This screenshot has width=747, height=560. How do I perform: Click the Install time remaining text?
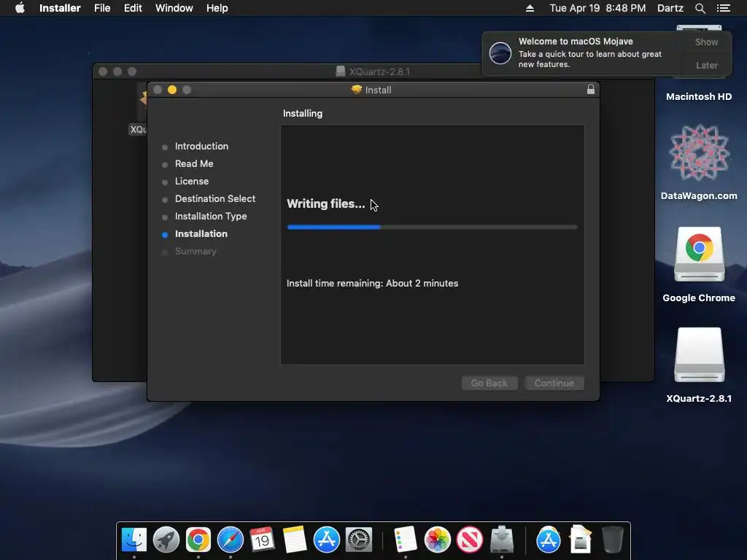point(372,284)
